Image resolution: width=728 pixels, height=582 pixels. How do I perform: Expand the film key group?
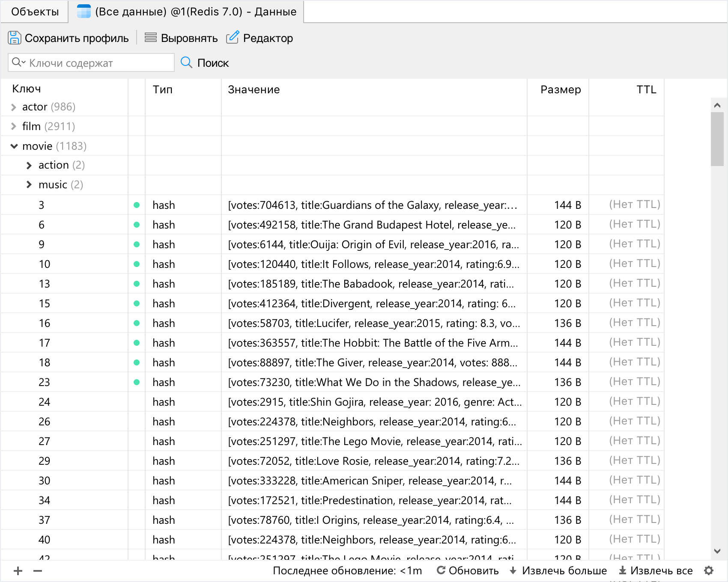14,127
